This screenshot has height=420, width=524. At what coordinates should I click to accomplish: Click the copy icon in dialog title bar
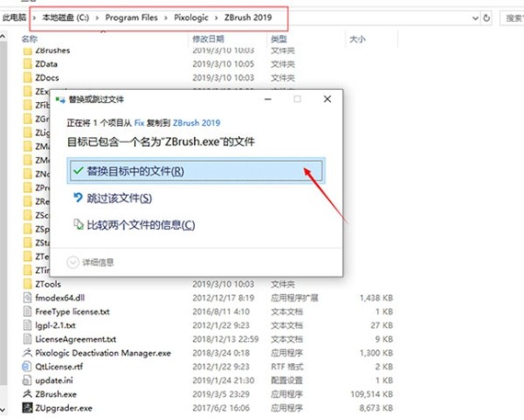point(61,99)
